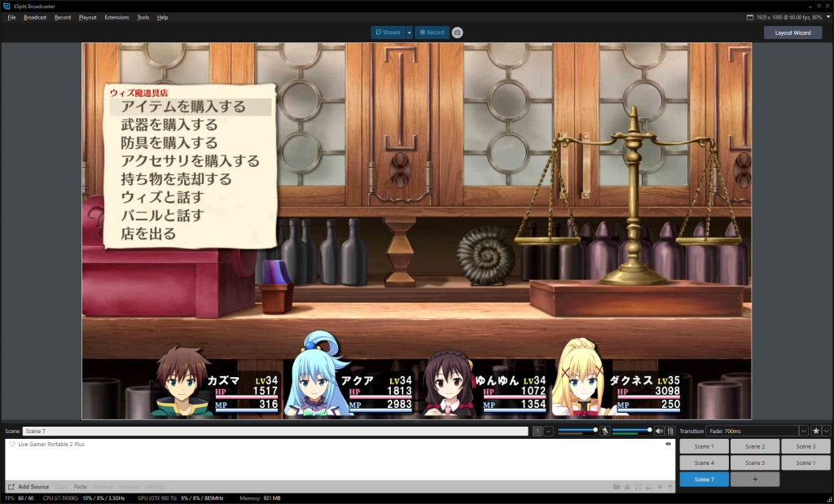Open the scene preset number dropdown
The height and width of the screenshot is (504, 834).
[548, 432]
